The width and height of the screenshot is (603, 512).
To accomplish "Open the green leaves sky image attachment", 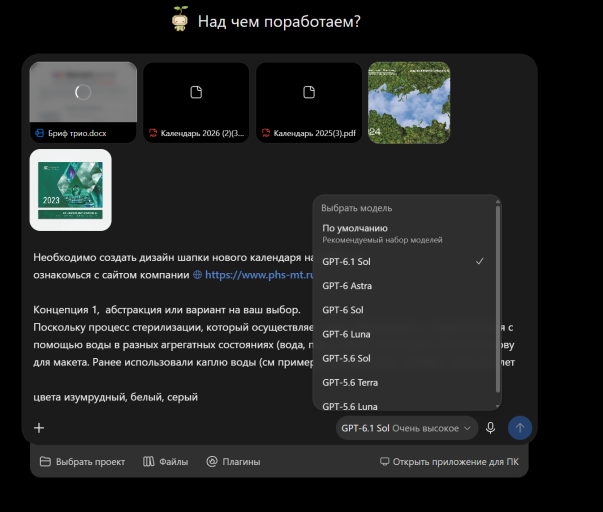I will [409, 103].
